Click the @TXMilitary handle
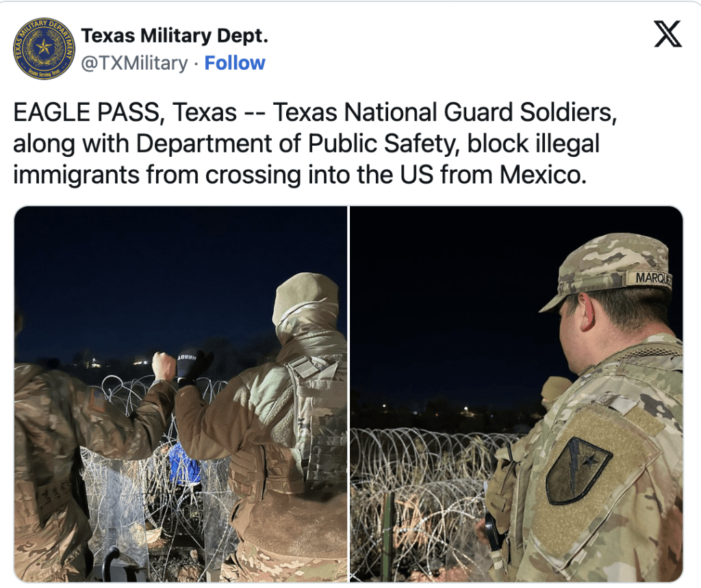The width and height of the screenshot is (701, 588). tap(134, 63)
